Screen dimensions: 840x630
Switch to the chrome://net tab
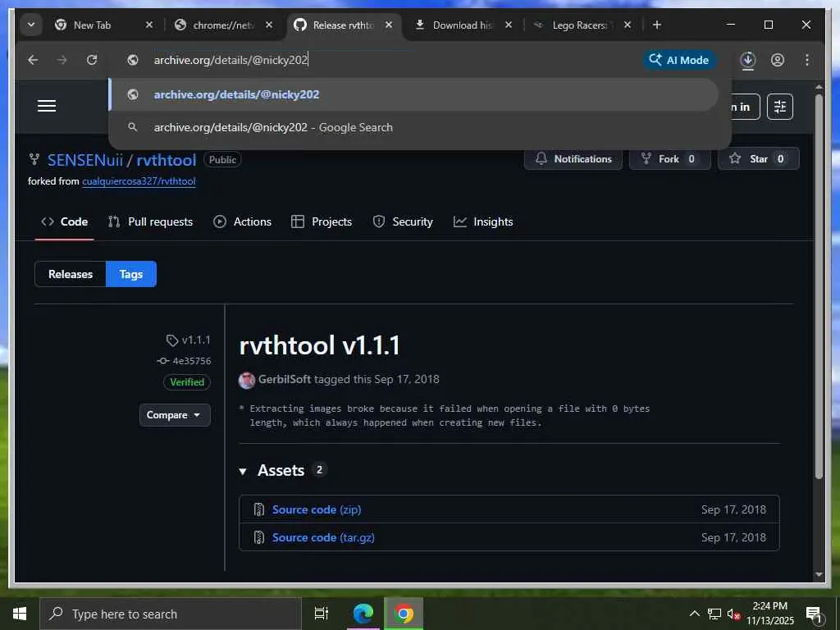[225, 25]
